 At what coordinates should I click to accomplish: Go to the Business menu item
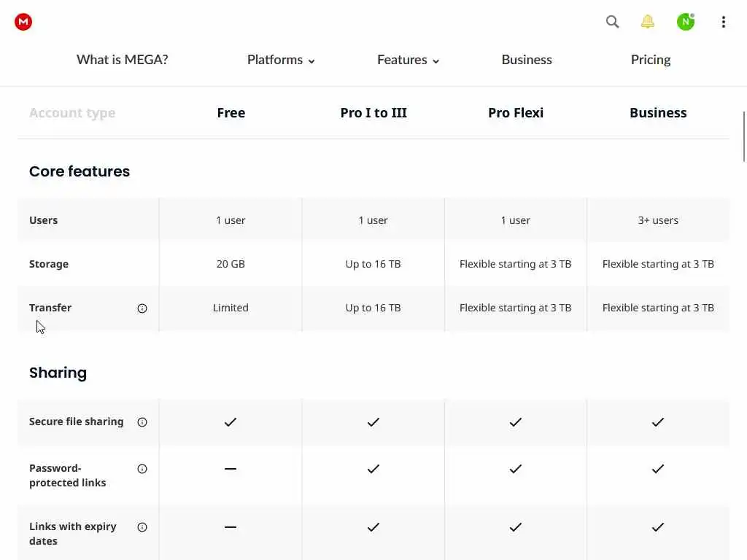pos(527,60)
